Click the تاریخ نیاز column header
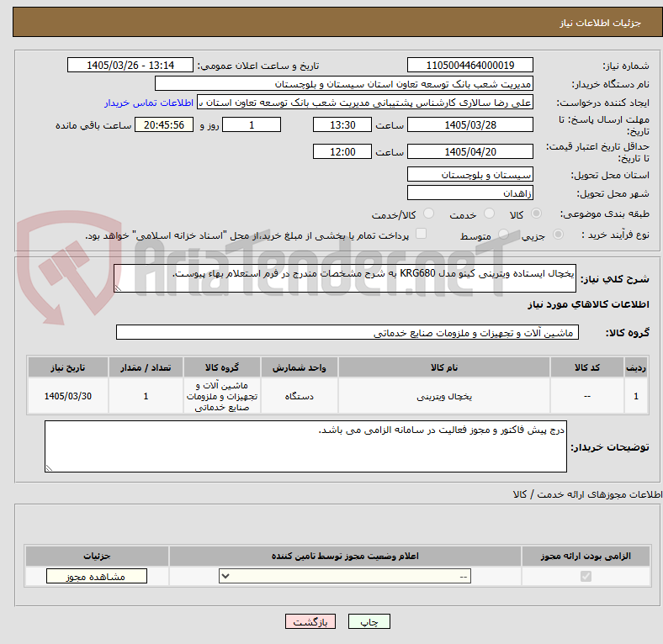Image resolution: width=663 pixels, height=644 pixels. tap(68, 367)
